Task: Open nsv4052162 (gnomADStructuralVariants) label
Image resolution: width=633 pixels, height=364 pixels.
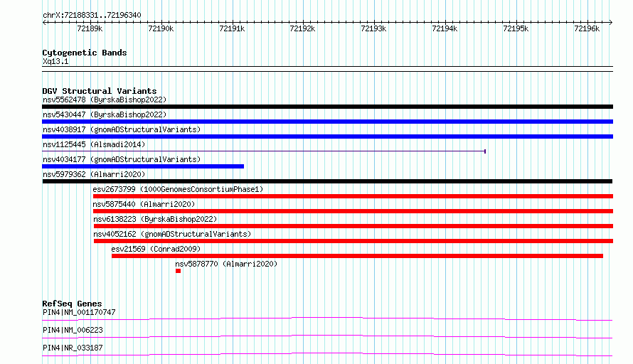Action: point(172,234)
